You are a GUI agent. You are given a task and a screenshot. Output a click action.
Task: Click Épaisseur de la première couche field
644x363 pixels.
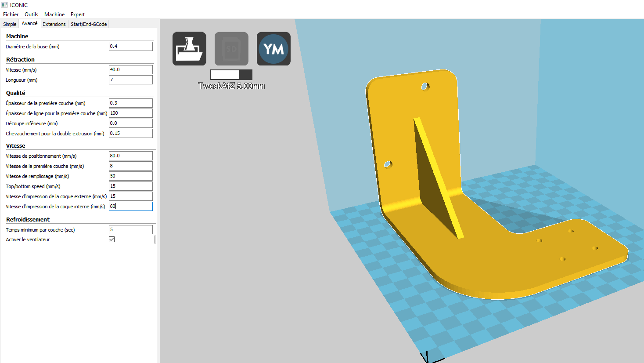pos(131,103)
